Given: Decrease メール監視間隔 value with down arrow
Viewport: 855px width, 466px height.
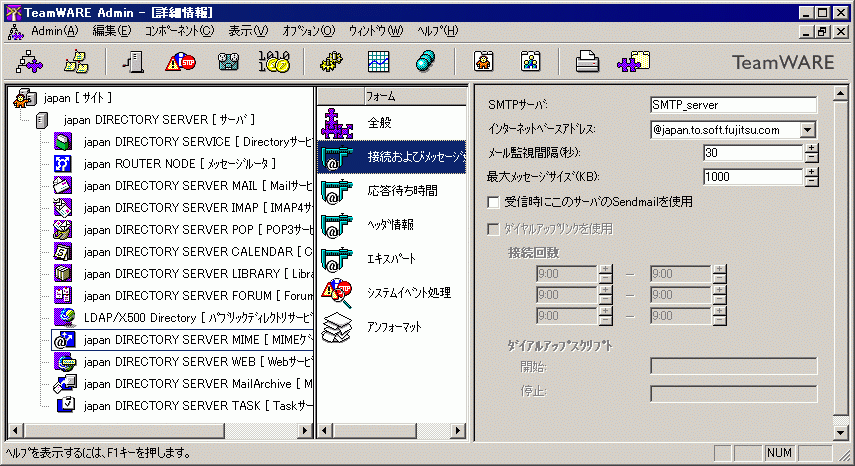Looking at the screenshot, I should click(x=811, y=158).
